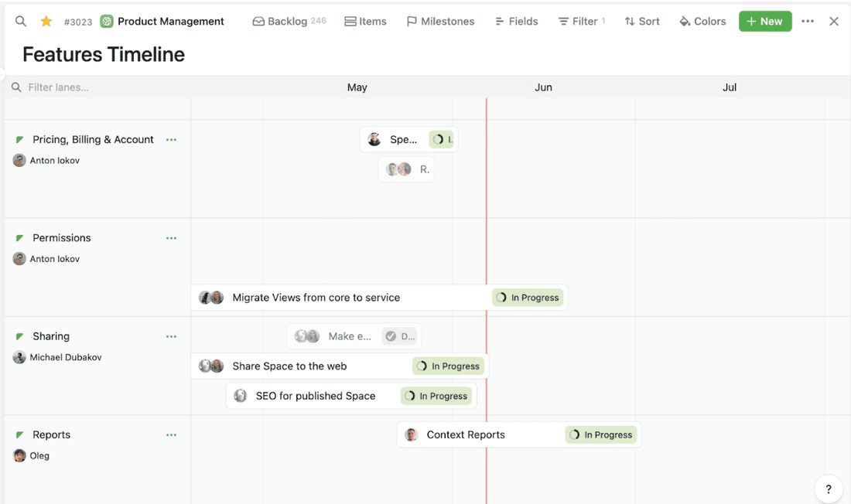Open the Colors dropdown
Screen dimensions: 851x504
click(702, 21)
